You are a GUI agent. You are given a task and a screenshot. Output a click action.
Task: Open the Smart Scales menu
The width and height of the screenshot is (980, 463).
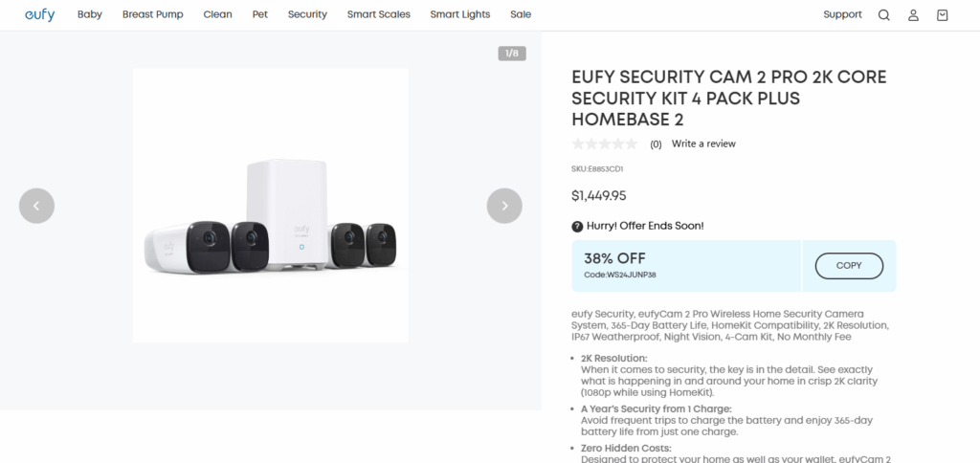point(378,14)
